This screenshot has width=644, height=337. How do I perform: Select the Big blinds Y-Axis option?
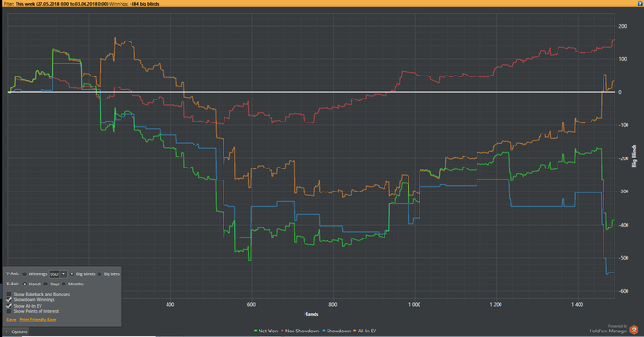[x=72, y=274]
